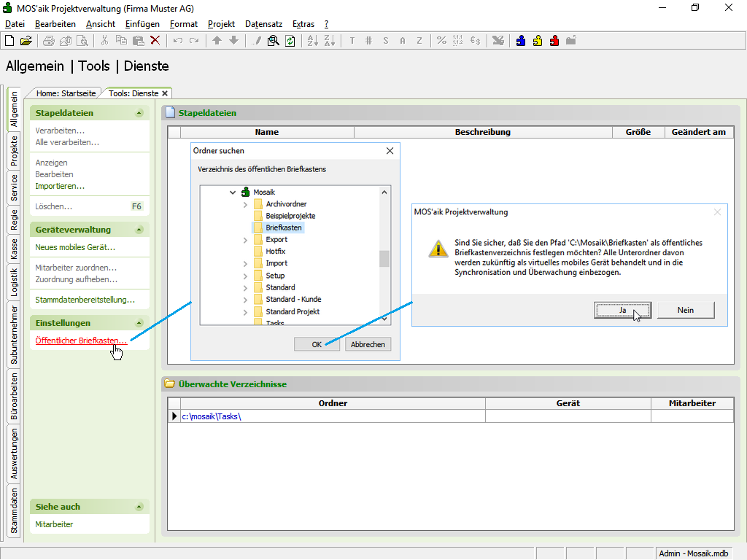This screenshot has height=560, width=747.
Task: Click the green refresh toolbar icon
Action: coord(290,41)
